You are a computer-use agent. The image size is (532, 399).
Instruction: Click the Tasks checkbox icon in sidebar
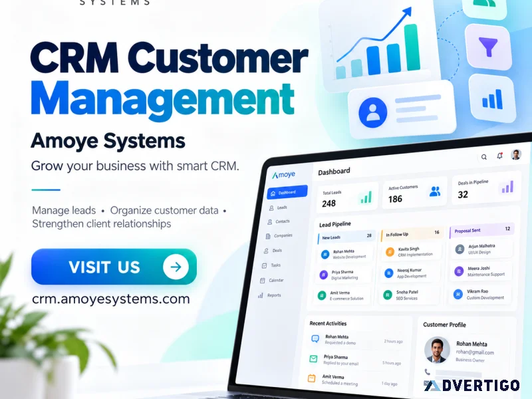point(264,265)
